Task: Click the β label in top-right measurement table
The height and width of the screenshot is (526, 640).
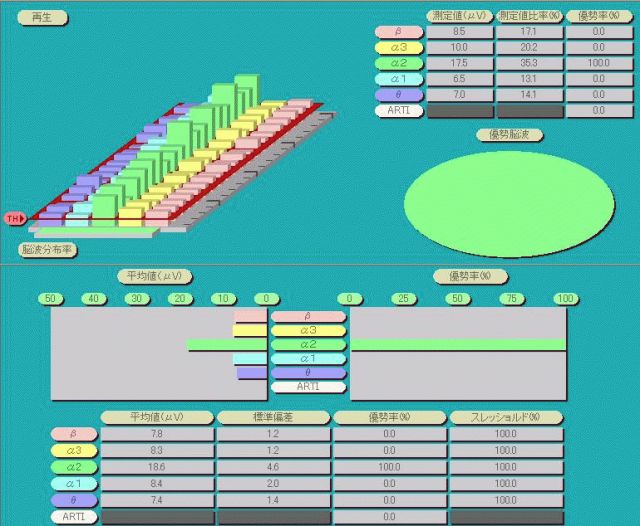Action: click(x=397, y=32)
